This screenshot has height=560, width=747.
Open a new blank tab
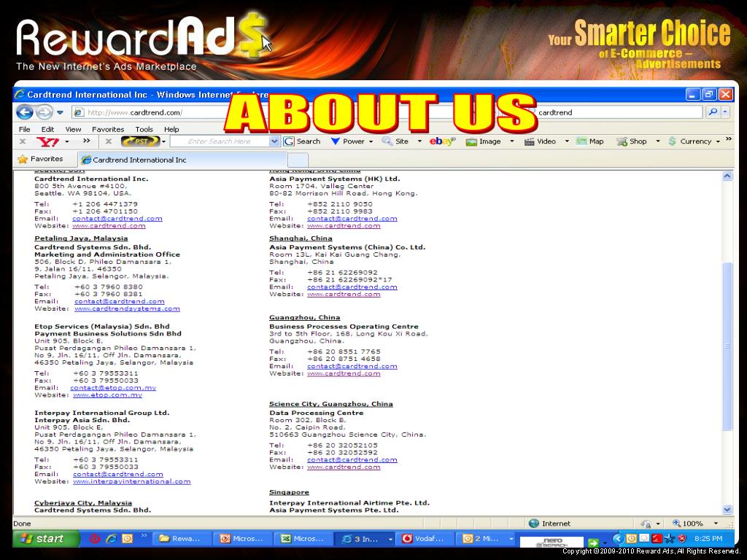click(298, 160)
